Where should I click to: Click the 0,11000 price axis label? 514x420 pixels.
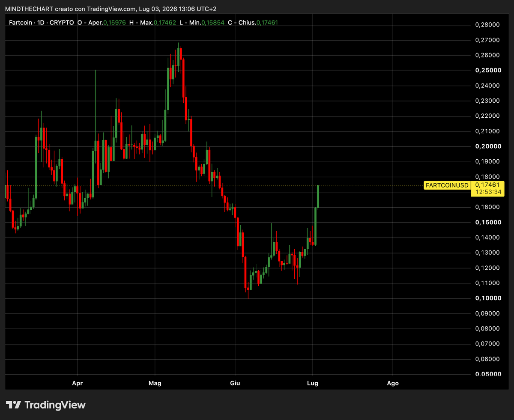487,283
